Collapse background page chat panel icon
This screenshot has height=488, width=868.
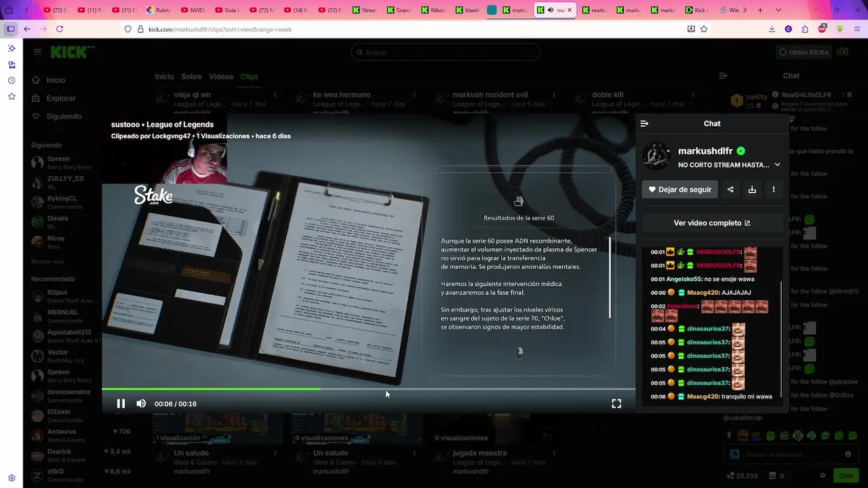click(x=723, y=75)
